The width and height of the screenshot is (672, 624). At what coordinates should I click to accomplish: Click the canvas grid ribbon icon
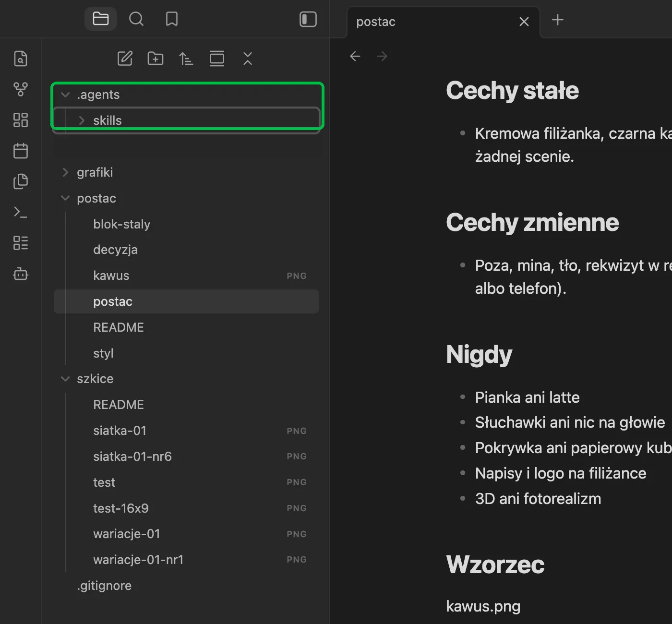[21, 120]
